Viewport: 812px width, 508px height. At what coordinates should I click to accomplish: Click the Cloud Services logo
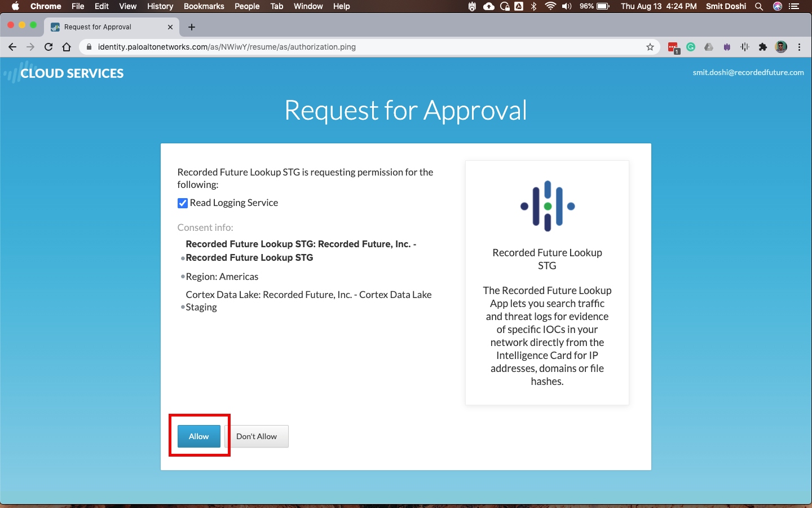(x=64, y=73)
